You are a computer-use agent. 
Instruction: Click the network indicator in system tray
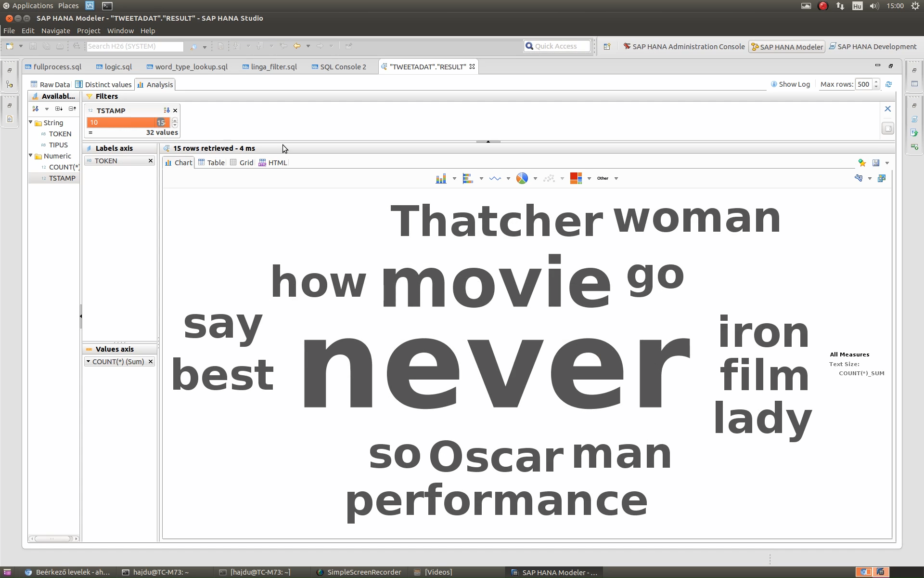pyautogui.click(x=840, y=6)
